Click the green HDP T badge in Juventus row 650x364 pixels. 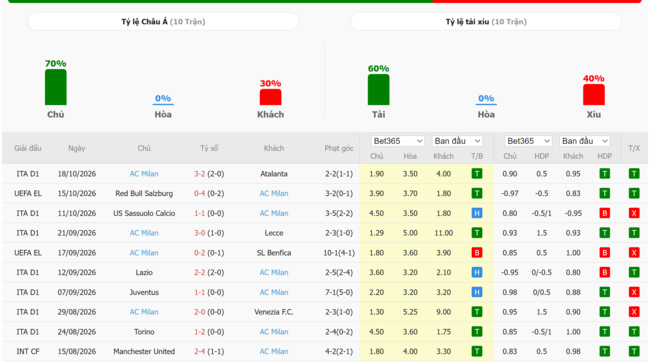[604, 292]
